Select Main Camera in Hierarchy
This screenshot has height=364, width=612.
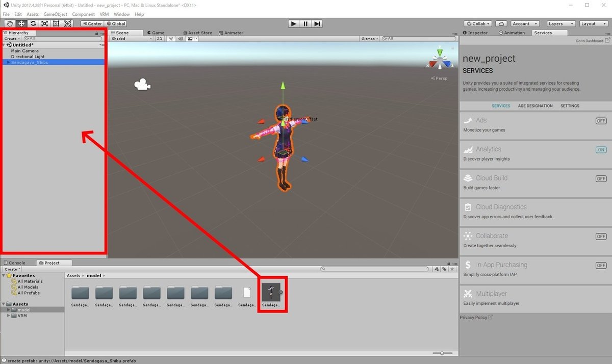click(24, 51)
